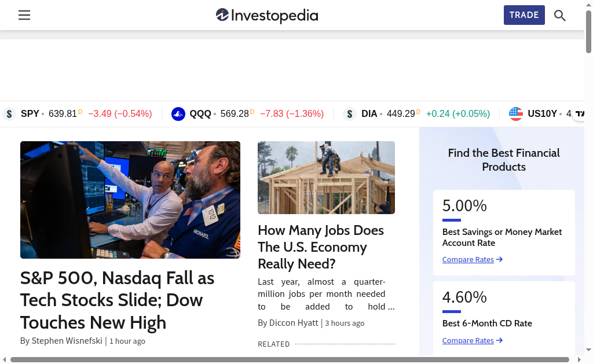Click the DIA ticker symbol icon
The width and height of the screenshot is (593, 364).
[x=350, y=114]
